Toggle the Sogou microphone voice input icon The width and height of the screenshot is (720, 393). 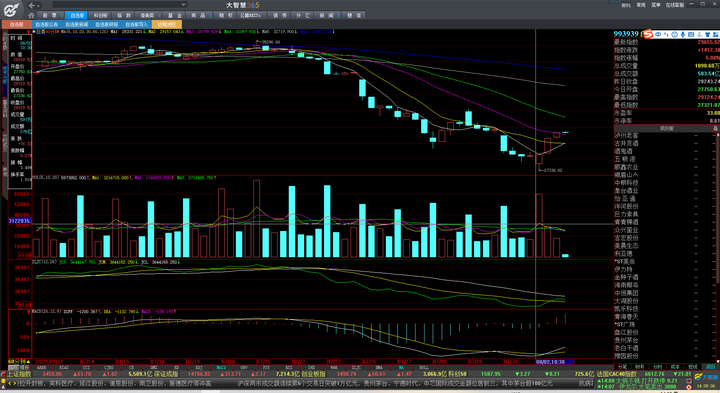click(683, 34)
